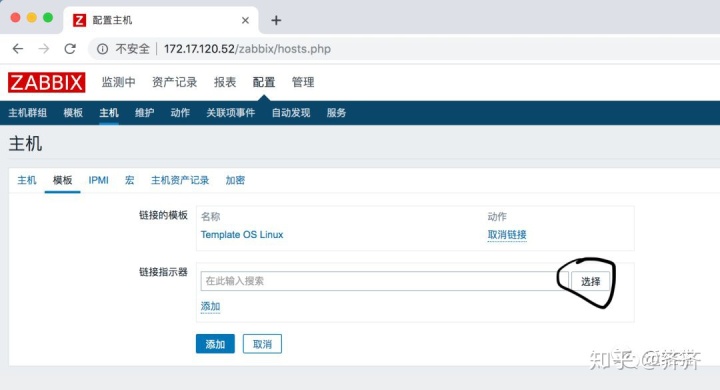Go to 模板 in the blue submenu bar
Viewport: 720px width, 390px height.
[73, 113]
